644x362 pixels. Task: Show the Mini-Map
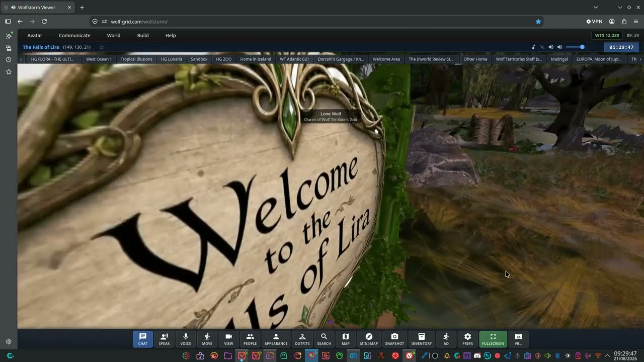pos(369,339)
